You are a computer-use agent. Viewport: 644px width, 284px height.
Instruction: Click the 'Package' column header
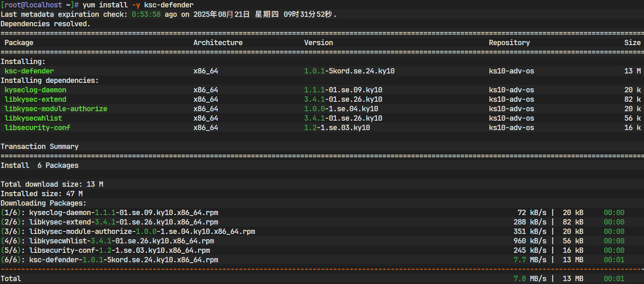(x=19, y=43)
